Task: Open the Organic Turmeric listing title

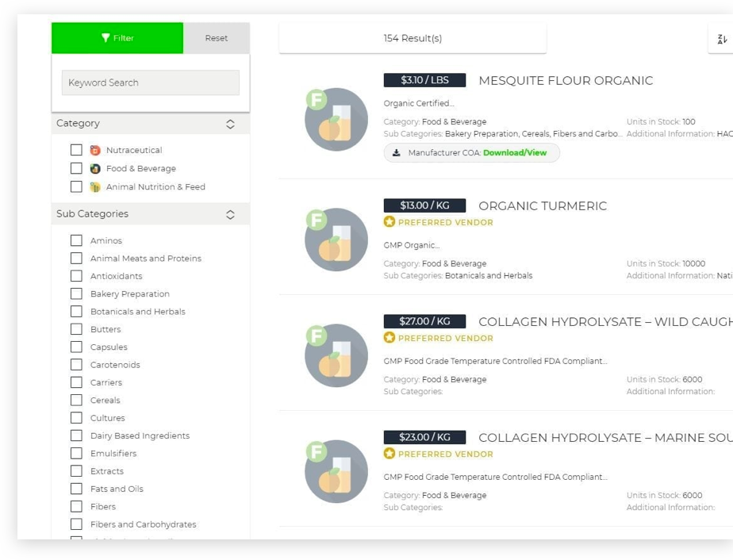Action: click(x=543, y=206)
